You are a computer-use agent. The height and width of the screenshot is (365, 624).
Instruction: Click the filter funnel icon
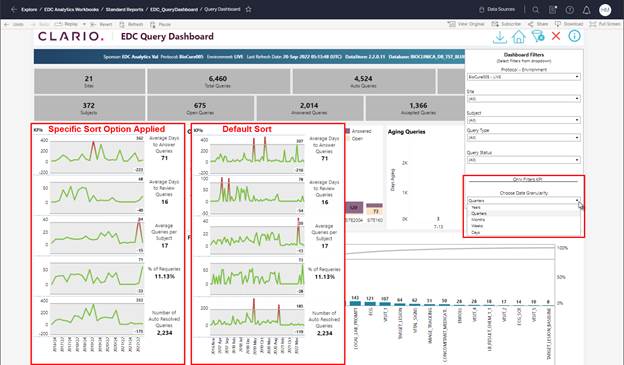click(538, 37)
